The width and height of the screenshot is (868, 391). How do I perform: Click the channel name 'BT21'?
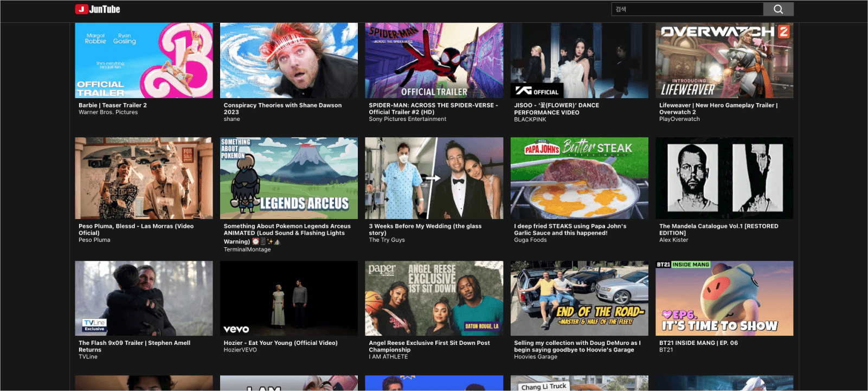pos(666,350)
